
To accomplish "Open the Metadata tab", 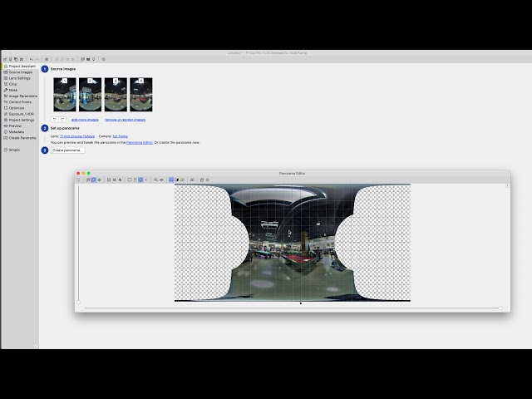I will click(x=20, y=131).
